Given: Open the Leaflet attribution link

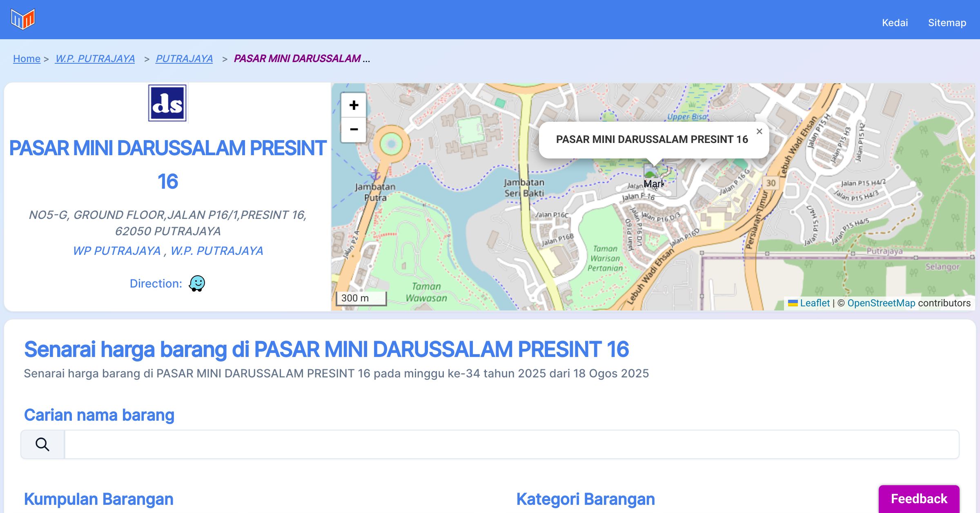Looking at the screenshot, I should coord(814,303).
